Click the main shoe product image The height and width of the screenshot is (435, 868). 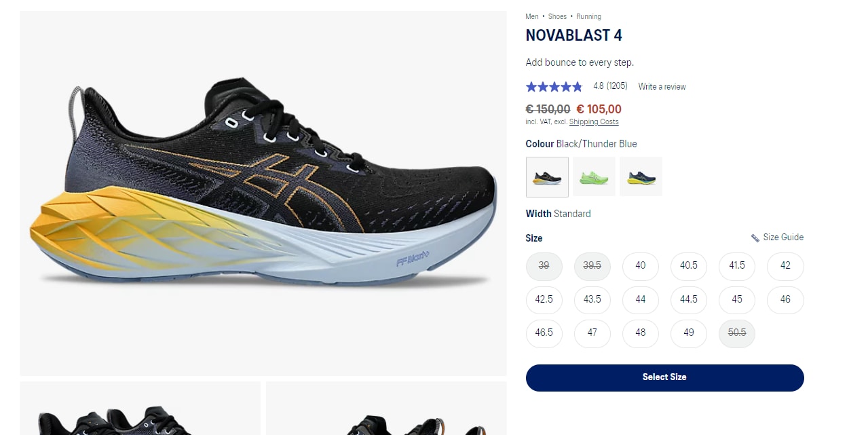click(x=263, y=193)
